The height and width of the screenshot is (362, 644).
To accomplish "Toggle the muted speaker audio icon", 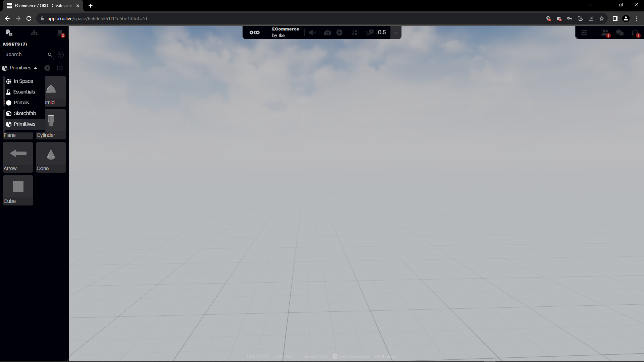I will coord(312,33).
